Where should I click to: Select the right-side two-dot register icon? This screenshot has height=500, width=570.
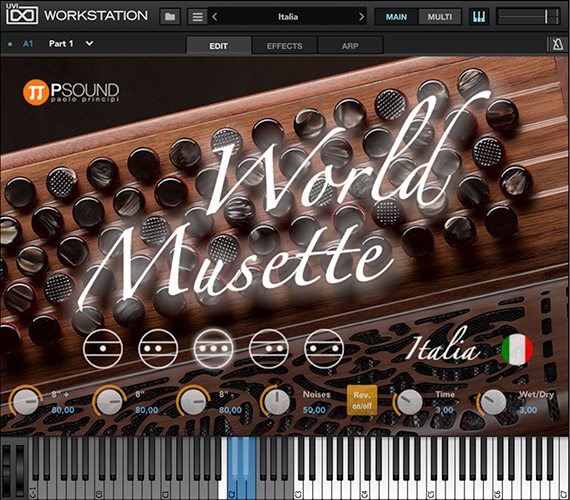269,348
